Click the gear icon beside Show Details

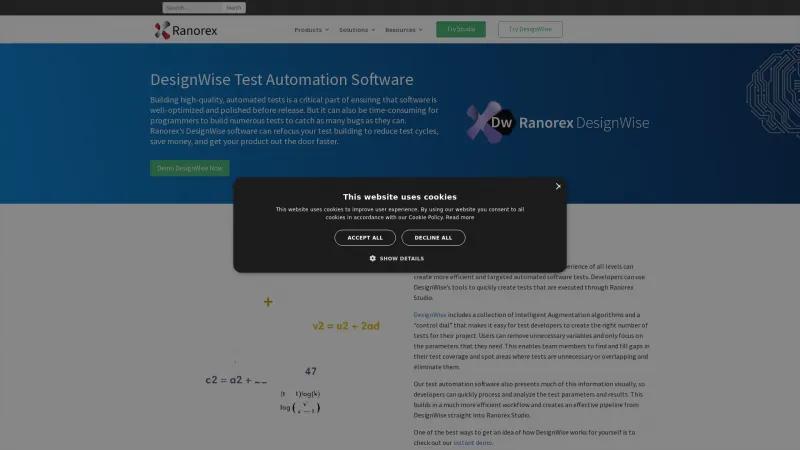pyautogui.click(x=372, y=259)
